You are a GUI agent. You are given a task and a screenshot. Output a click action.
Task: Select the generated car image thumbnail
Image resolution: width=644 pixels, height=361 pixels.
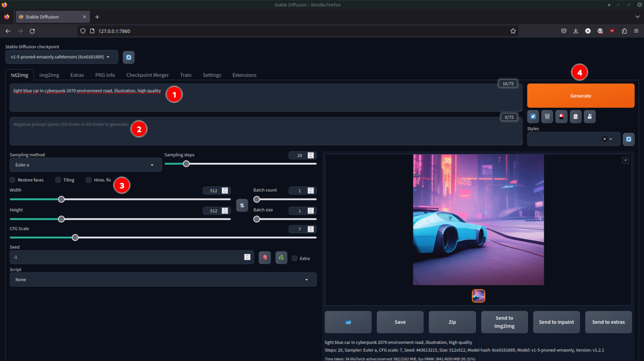click(478, 296)
